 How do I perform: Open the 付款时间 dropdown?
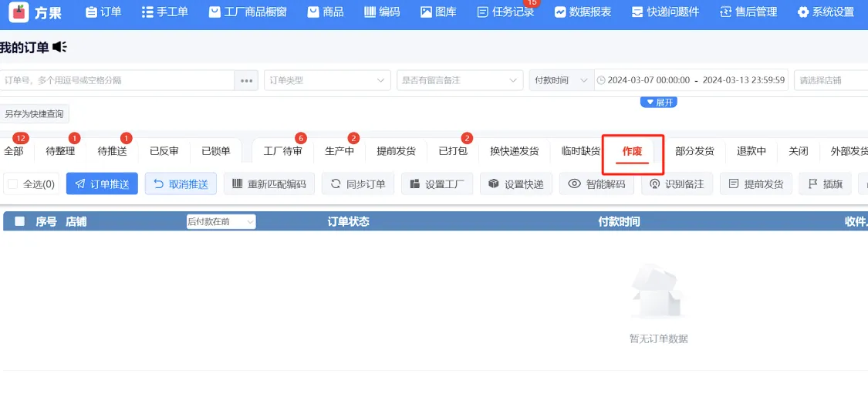tap(562, 80)
